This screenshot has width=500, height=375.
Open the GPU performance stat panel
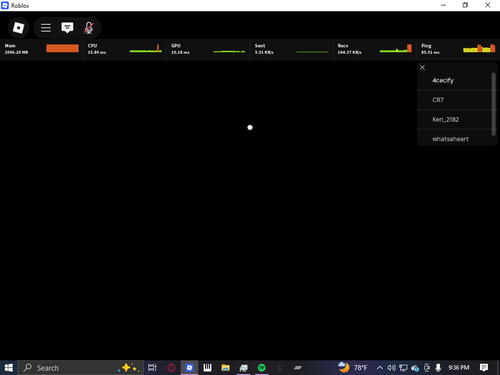tap(208, 49)
